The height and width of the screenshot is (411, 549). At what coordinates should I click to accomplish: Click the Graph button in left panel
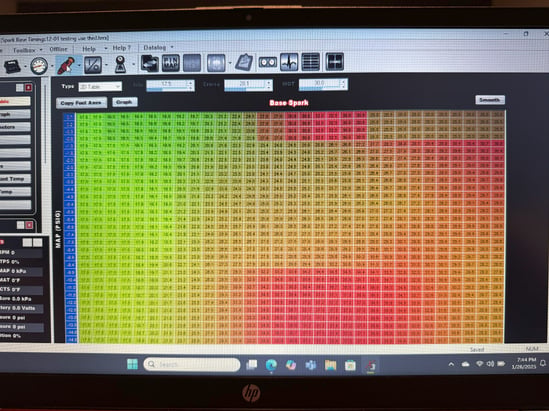pyautogui.click(x=15, y=114)
